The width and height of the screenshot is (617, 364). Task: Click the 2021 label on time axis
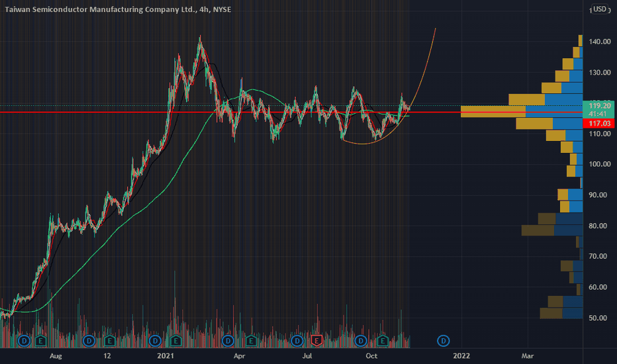click(166, 356)
